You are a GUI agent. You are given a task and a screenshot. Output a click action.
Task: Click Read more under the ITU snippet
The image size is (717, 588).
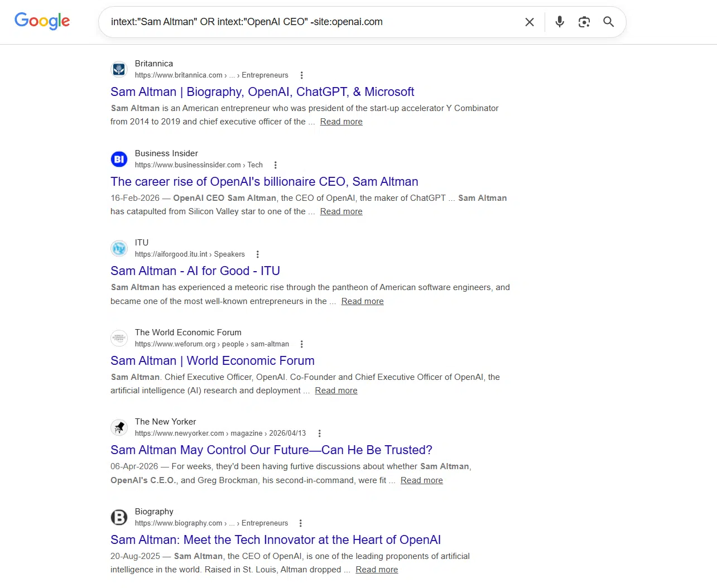click(x=363, y=301)
